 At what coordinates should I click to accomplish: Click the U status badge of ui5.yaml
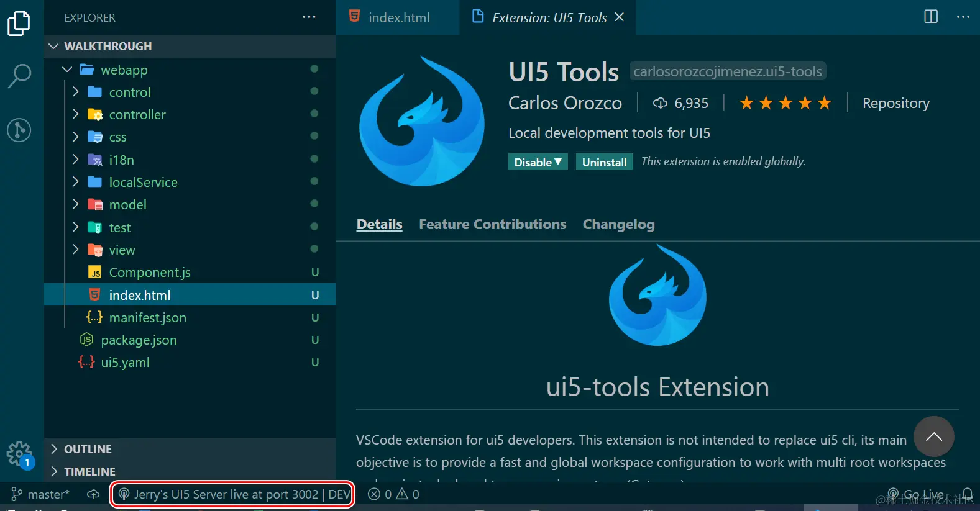[315, 362]
